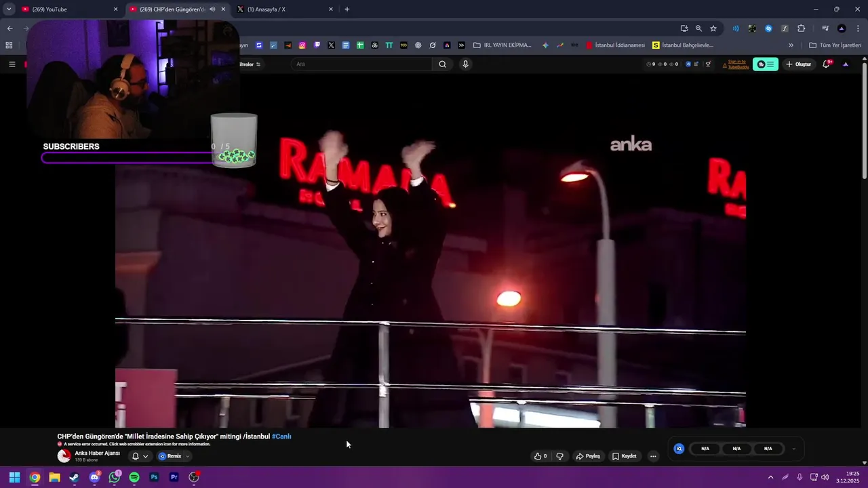868x488 pixels.
Task: Click the live video player area
Action: (x=431, y=251)
